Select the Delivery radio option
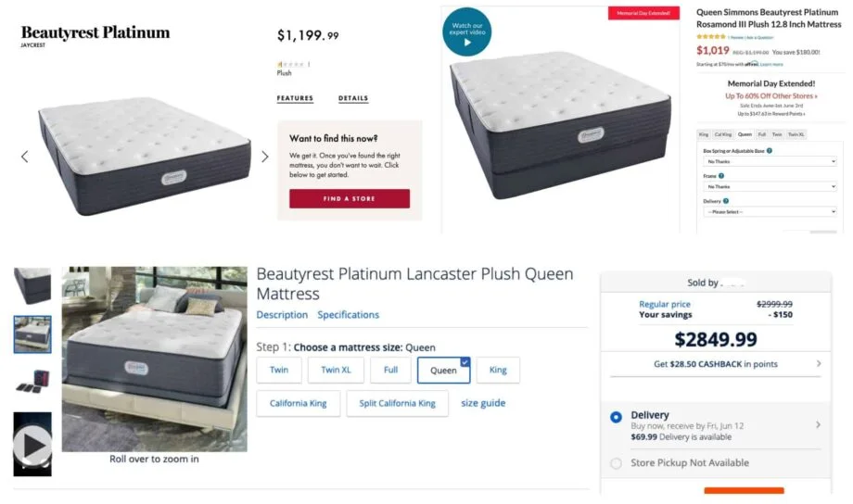This screenshot has width=853, height=504. tap(616, 418)
